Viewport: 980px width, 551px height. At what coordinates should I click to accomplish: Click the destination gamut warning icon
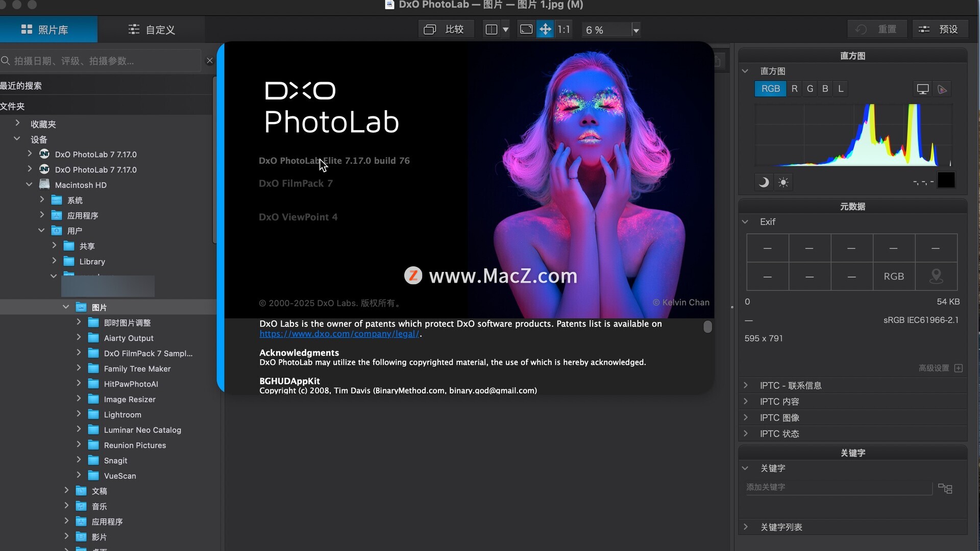tap(942, 89)
